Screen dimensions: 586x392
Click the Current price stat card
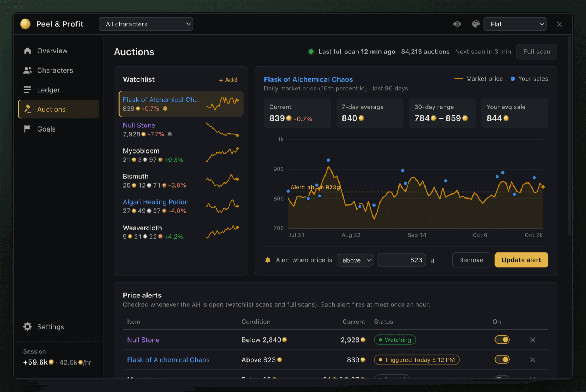pyautogui.click(x=297, y=113)
